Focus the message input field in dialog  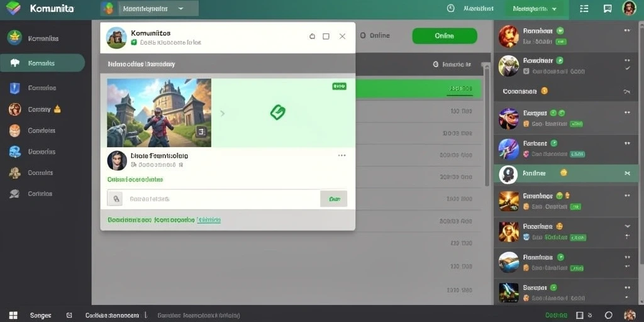[221, 199]
